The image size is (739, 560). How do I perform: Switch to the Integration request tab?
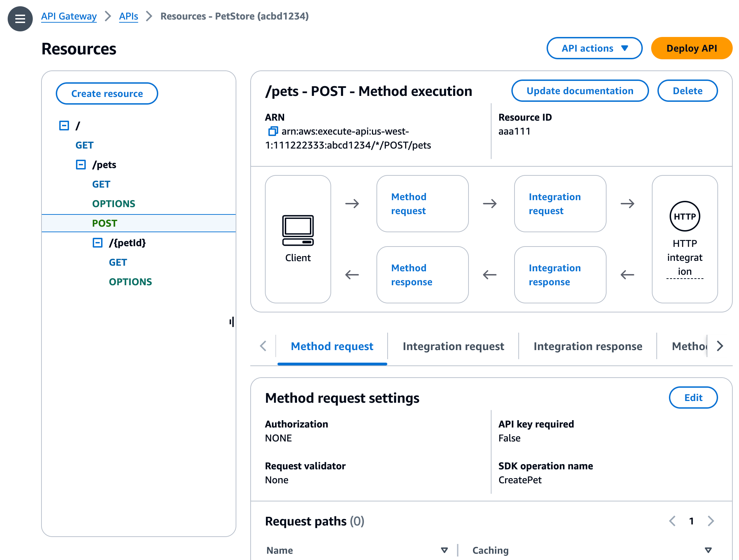[x=453, y=346]
